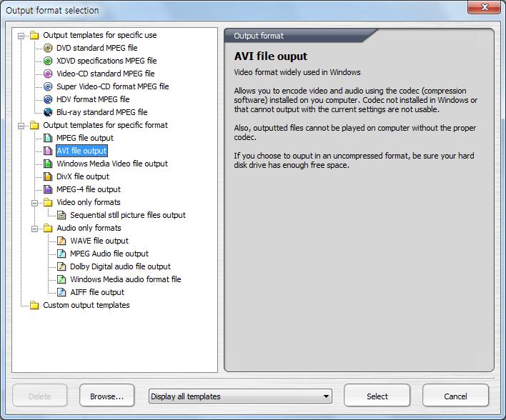Click the XDVD specifications MPEG file disc icon
This screenshot has height=420, width=506.
[x=48, y=61]
